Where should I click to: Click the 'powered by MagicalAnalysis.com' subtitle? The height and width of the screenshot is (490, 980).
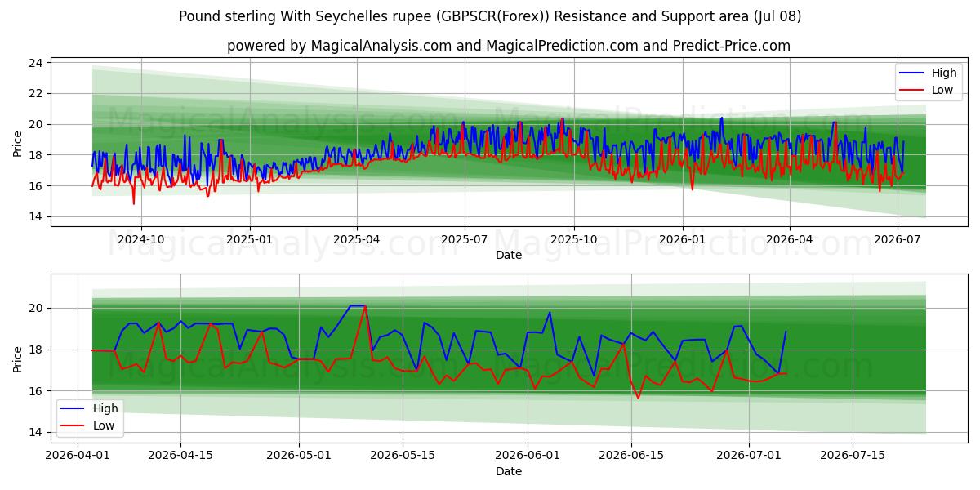(509, 46)
